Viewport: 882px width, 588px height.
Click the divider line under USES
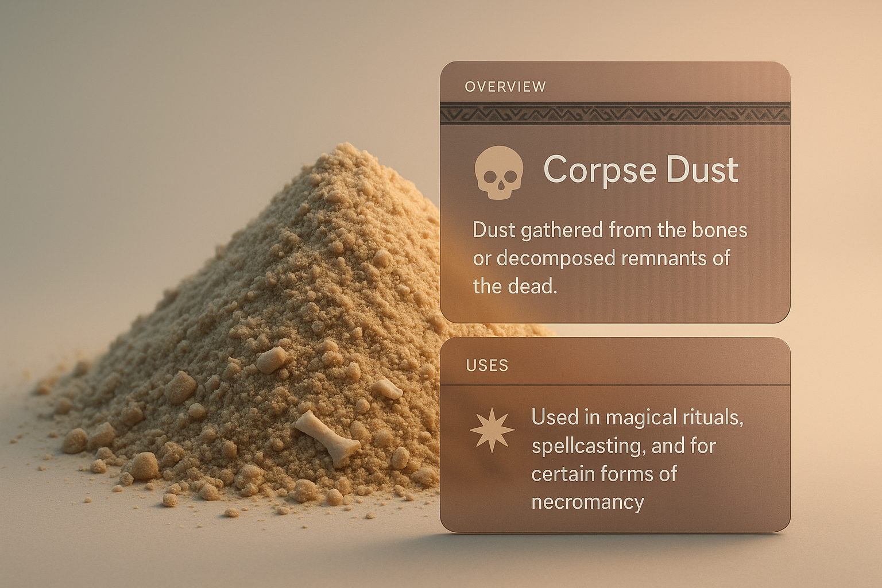coord(614,385)
